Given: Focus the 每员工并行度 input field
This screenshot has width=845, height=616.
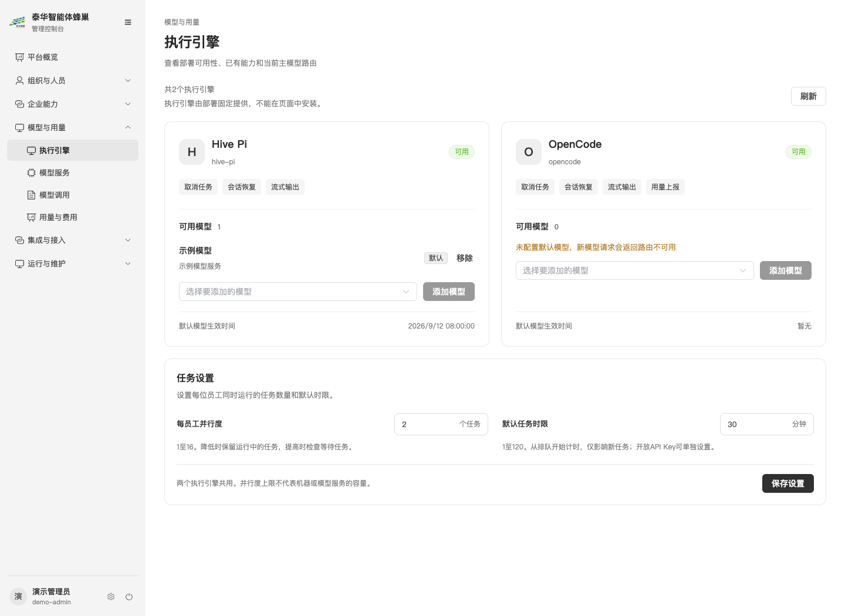Looking at the screenshot, I should (x=441, y=424).
